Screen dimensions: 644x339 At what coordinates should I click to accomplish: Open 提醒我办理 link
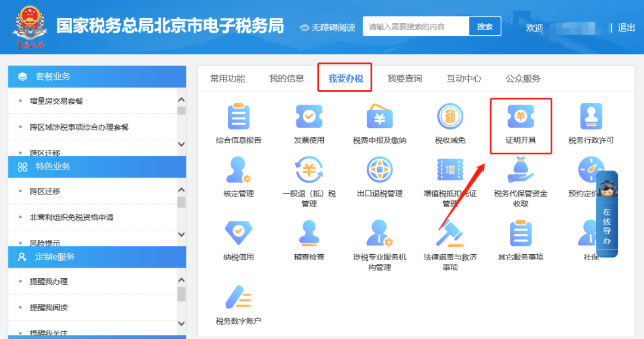click(48, 282)
